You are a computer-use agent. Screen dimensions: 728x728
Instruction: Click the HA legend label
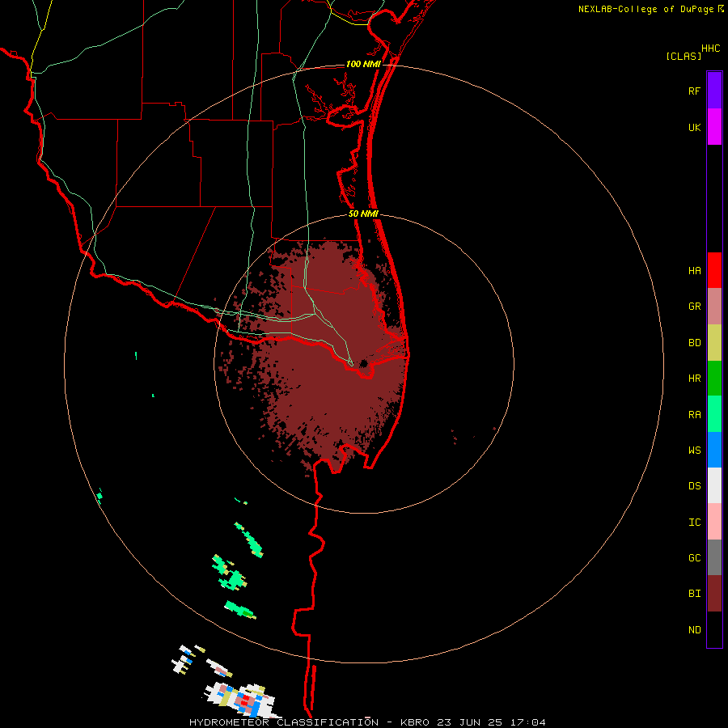(x=694, y=270)
